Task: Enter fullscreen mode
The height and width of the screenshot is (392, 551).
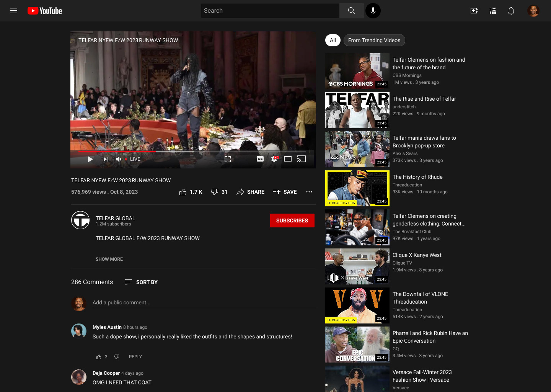Action: 228,159
